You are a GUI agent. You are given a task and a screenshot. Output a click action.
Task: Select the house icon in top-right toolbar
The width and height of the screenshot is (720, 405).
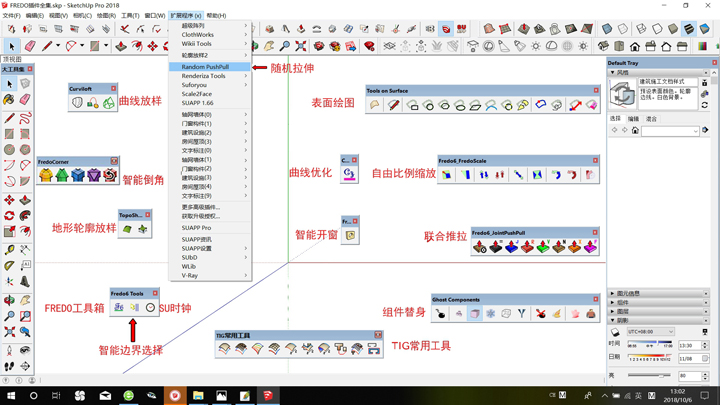pos(635,46)
